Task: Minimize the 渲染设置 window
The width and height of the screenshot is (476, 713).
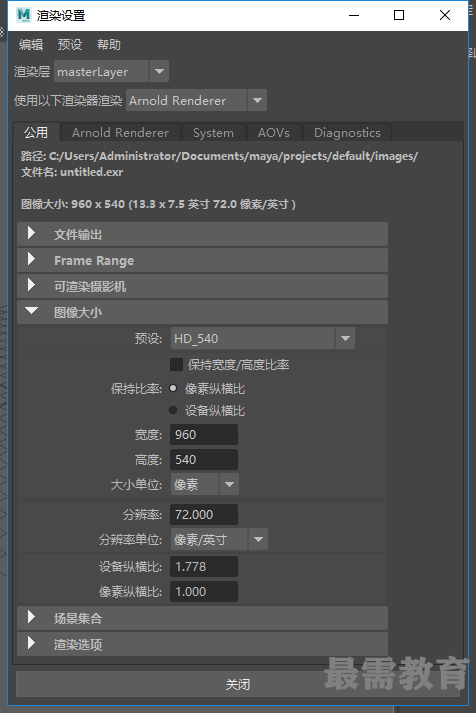Action: [354, 15]
